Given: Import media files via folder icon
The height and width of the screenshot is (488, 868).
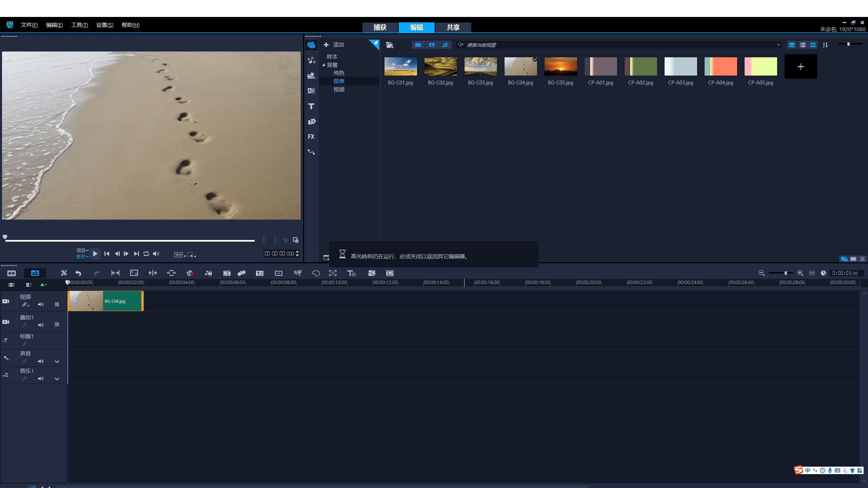Looking at the screenshot, I should (390, 45).
